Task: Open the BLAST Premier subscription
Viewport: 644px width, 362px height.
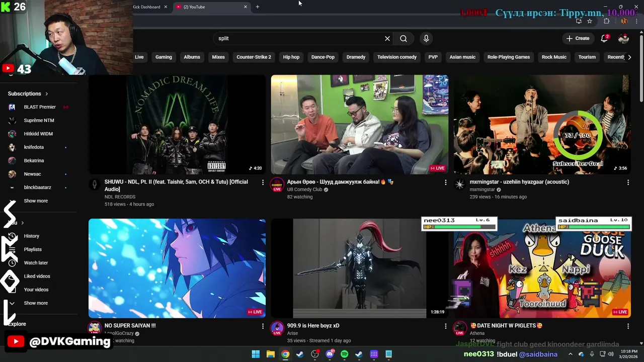Action: tap(40, 107)
